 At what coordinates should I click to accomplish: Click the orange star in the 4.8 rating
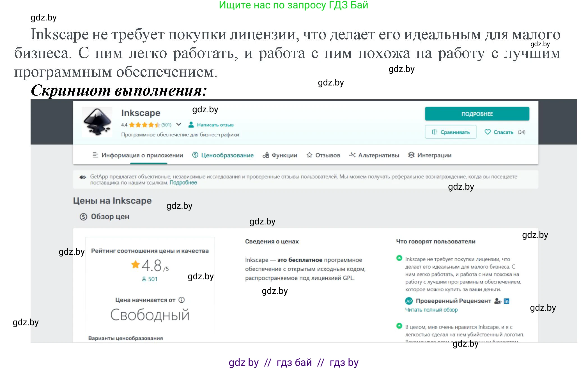pyautogui.click(x=135, y=264)
